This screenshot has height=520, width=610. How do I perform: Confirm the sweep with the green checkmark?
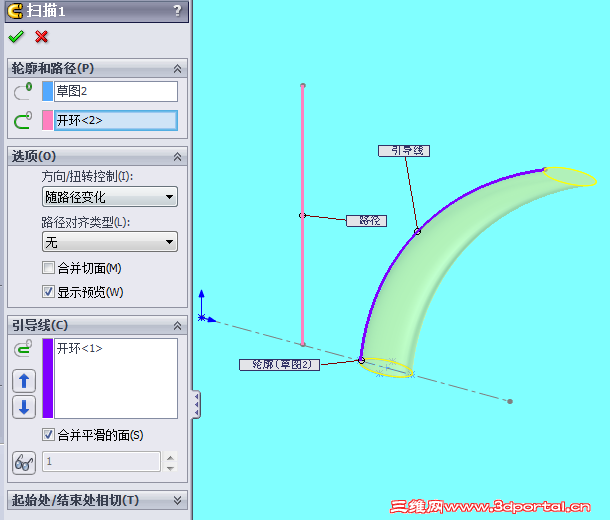click(16, 37)
